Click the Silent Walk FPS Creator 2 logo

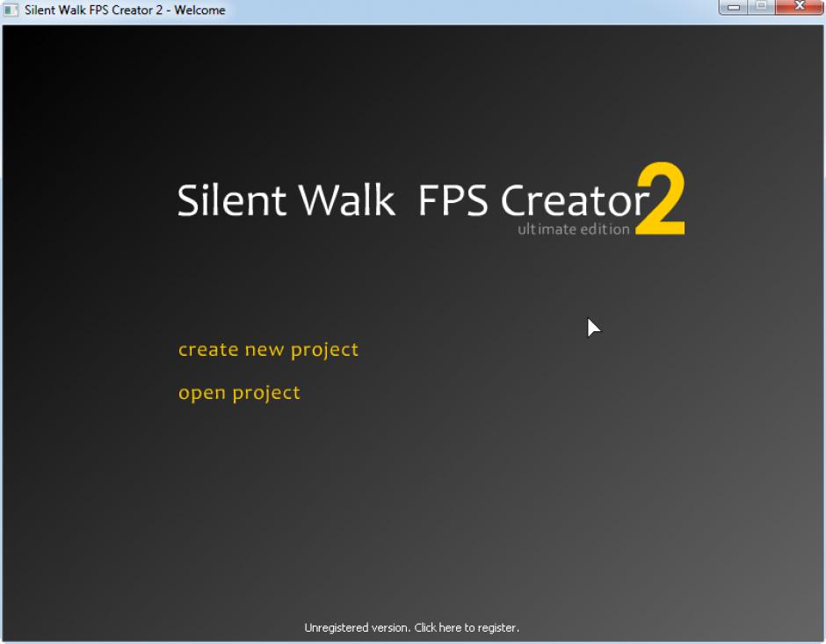point(431,199)
